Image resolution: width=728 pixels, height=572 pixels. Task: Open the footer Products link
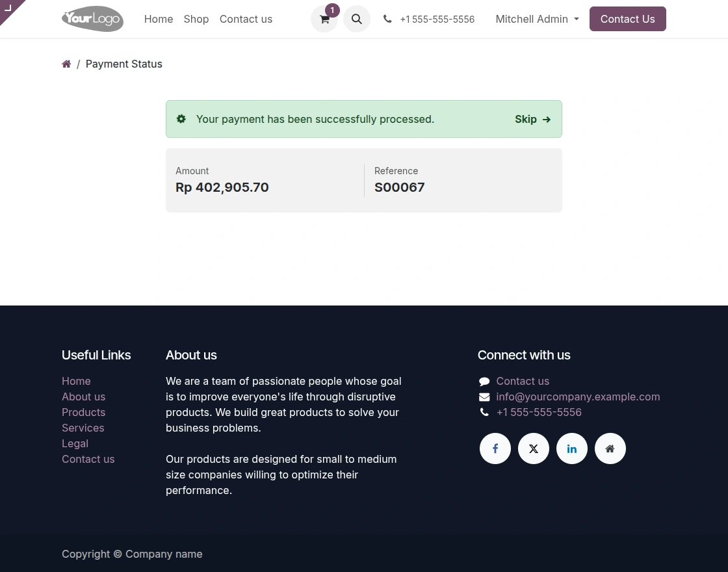[x=83, y=412]
